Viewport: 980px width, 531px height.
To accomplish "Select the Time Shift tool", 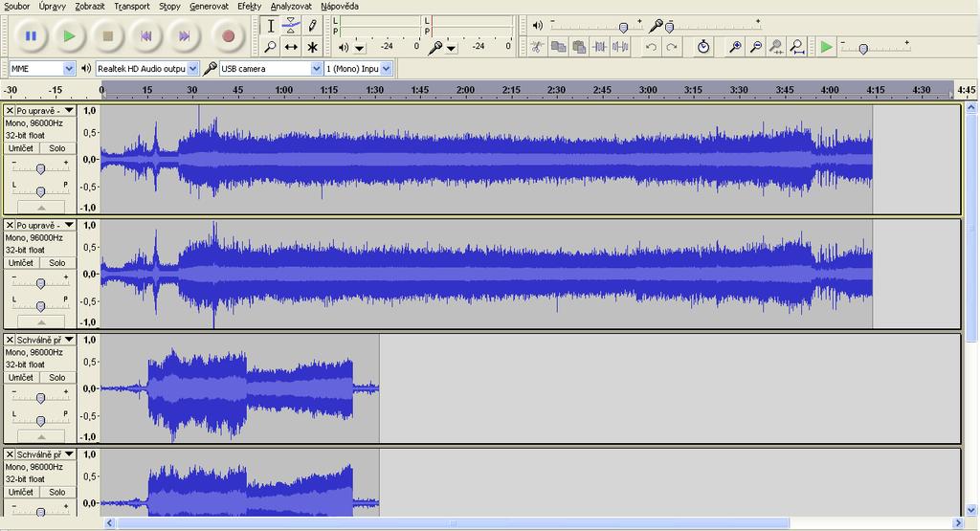I will [x=291, y=47].
